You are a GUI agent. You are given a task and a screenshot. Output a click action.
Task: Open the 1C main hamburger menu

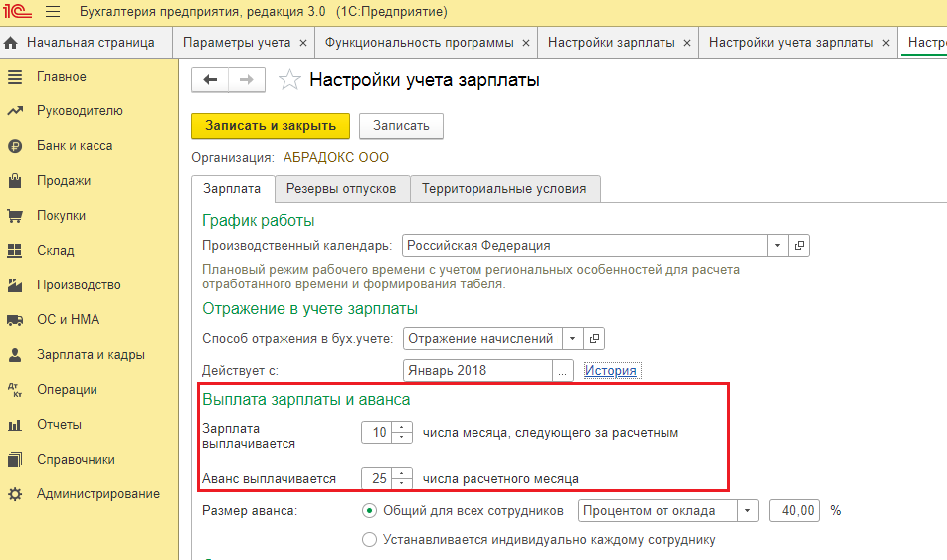(x=53, y=12)
